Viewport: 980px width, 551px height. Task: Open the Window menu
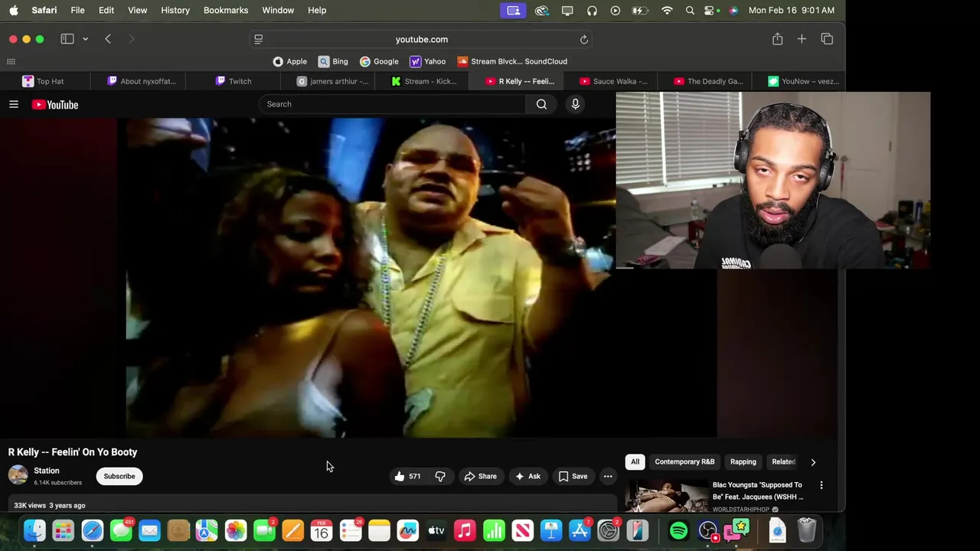coord(278,10)
